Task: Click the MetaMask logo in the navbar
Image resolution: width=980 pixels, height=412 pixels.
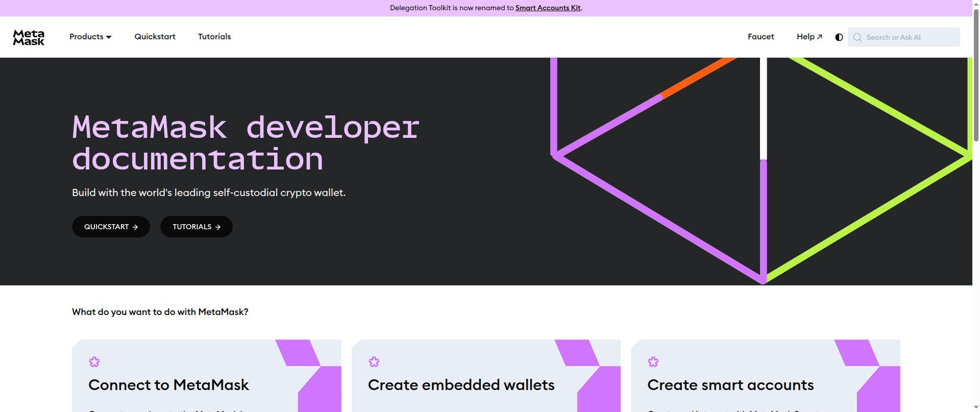Action: (29, 37)
